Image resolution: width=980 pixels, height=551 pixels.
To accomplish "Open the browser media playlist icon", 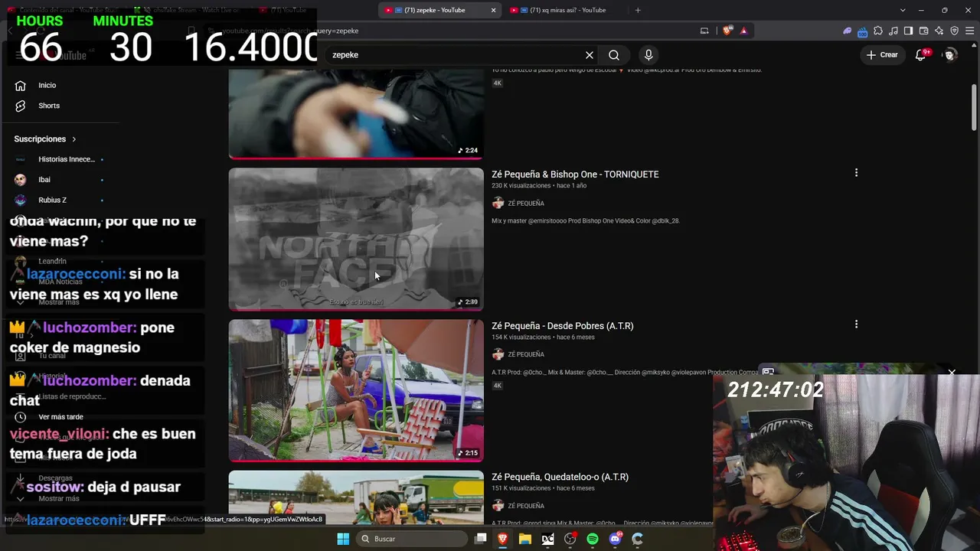I will [x=893, y=31].
